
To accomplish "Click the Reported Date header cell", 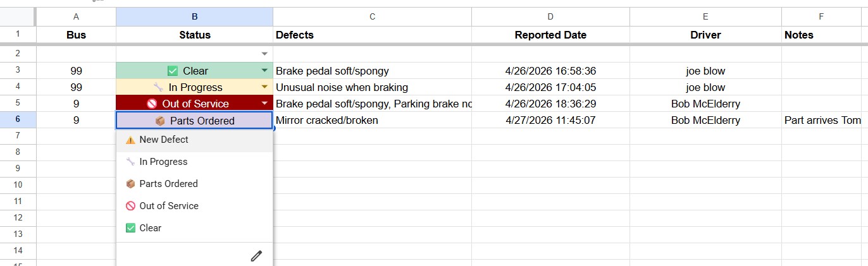I will [x=550, y=35].
